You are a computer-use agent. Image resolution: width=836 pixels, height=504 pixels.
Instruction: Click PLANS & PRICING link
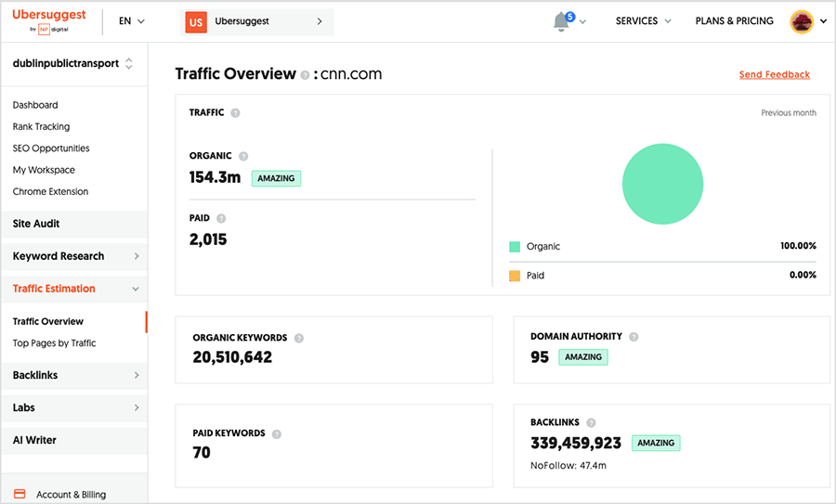tap(734, 20)
